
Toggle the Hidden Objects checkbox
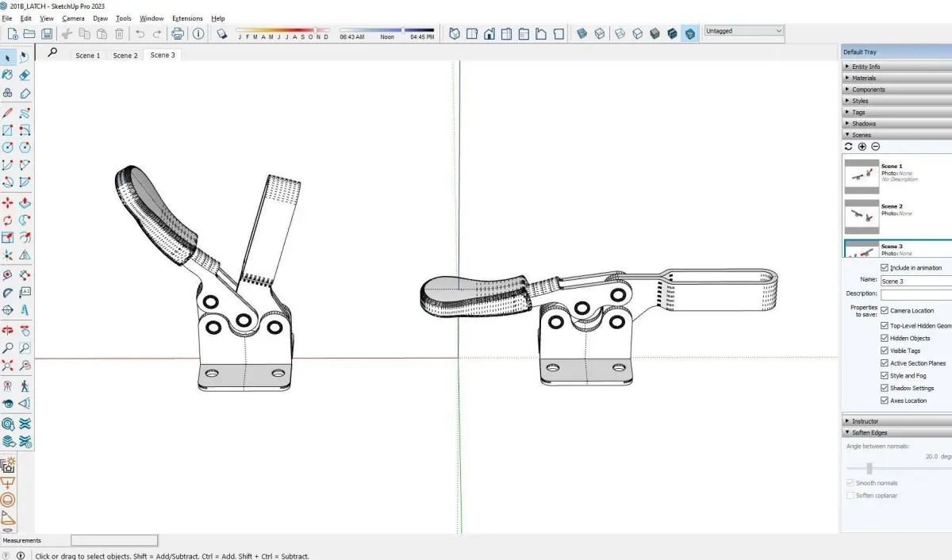coord(885,338)
